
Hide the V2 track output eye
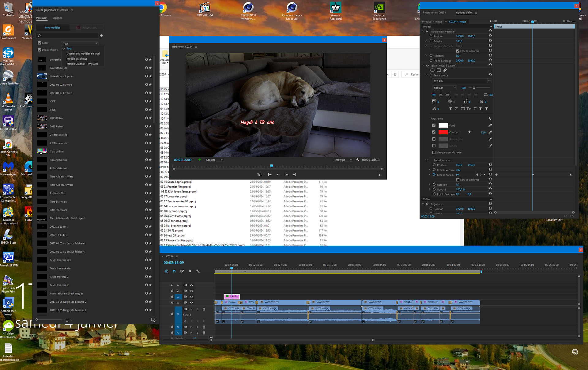click(x=191, y=297)
